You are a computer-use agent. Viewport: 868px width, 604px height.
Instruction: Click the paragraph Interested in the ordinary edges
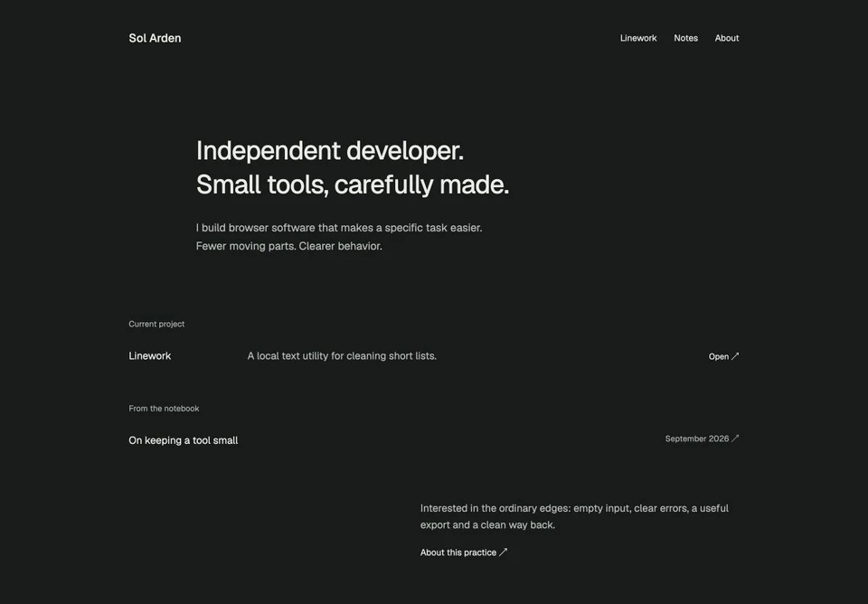tap(574, 516)
